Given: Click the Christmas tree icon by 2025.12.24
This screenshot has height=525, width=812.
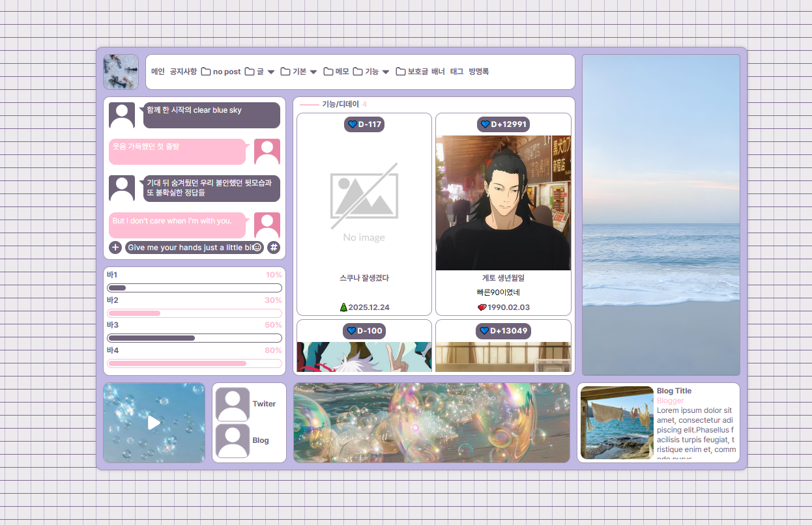Looking at the screenshot, I should click(343, 307).
